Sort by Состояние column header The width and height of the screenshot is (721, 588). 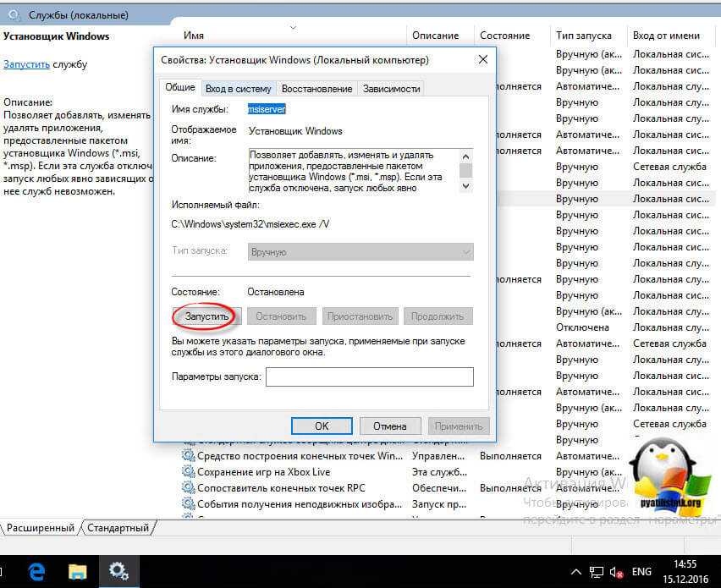click(505, 36)
